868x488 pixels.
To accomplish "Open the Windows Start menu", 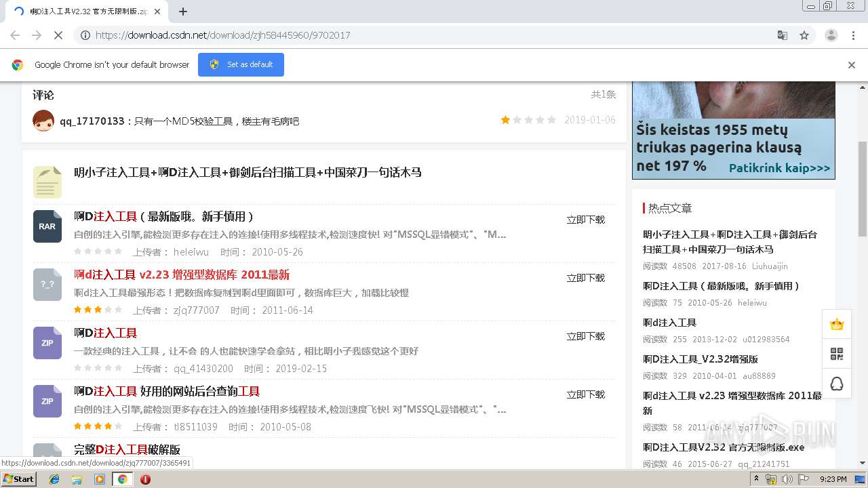I will (x=18, y=479).
